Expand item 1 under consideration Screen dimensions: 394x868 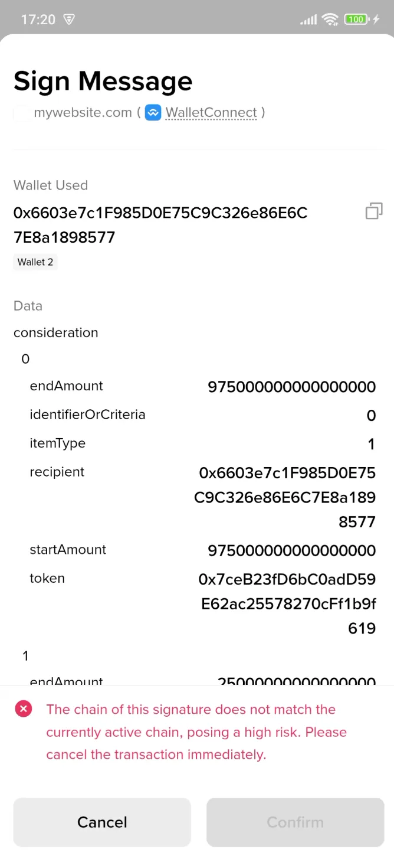[x=25, y=655]
